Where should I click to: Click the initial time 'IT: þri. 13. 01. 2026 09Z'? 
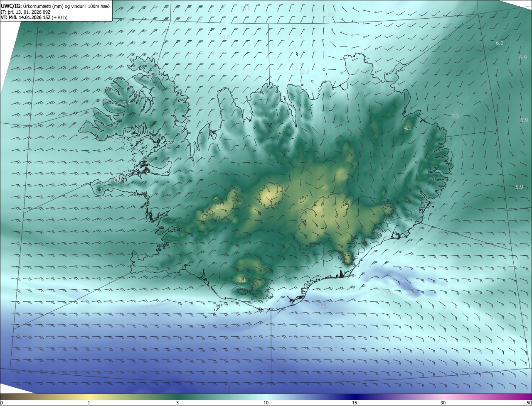pos(26,12)
